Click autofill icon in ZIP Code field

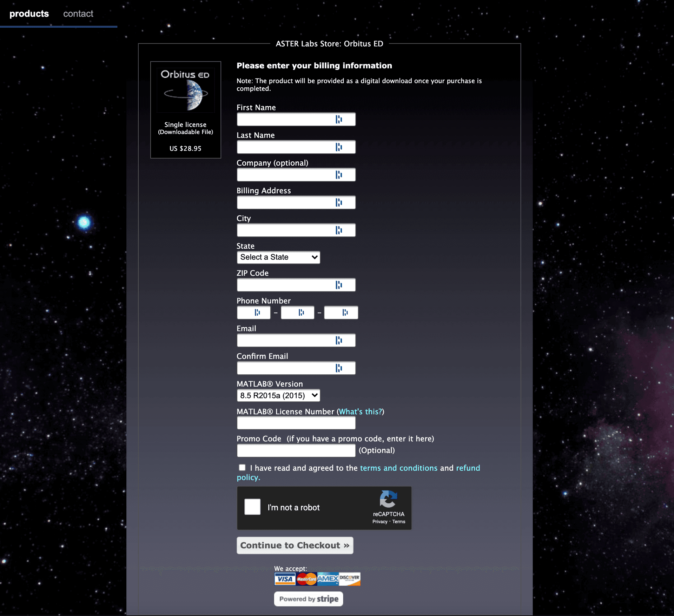pyautogui.click(x=338, y=285)
